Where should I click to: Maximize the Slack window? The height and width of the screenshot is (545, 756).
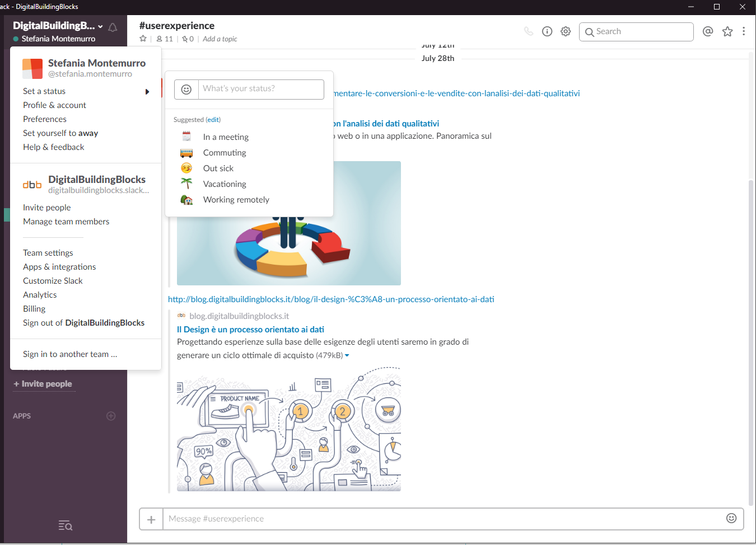716,7
